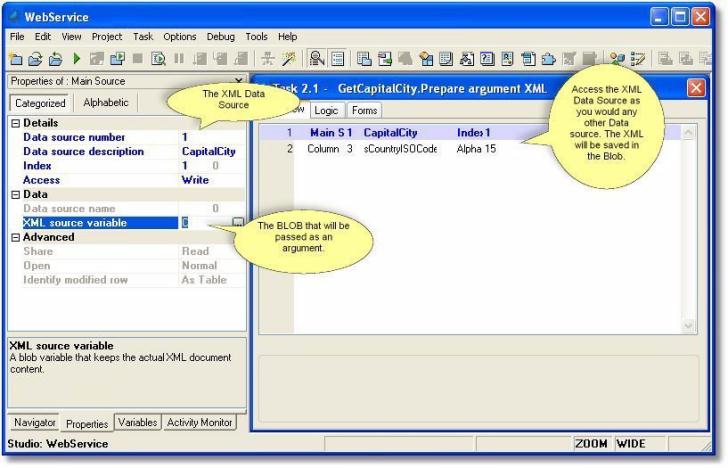728x468 pixels.
Task: Click the checklist with pencil toolbar icon
Action: coord(637,60)
